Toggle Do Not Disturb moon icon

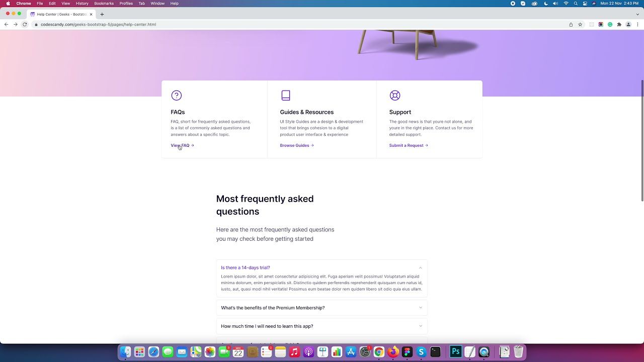click(546, 4)
